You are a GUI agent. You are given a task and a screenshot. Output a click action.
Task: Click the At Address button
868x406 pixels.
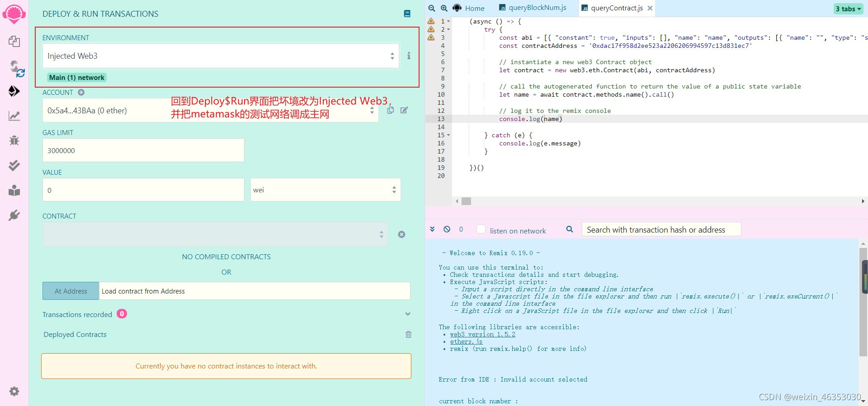71,291
